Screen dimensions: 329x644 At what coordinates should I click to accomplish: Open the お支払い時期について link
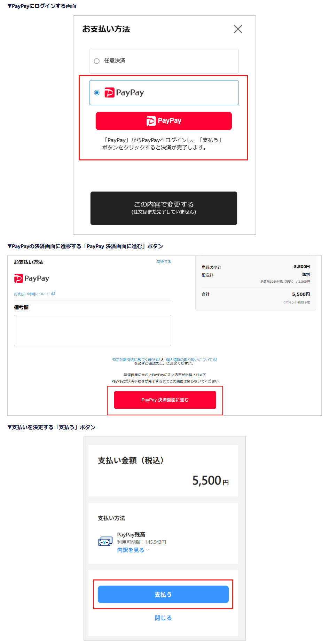coord(31,294)
